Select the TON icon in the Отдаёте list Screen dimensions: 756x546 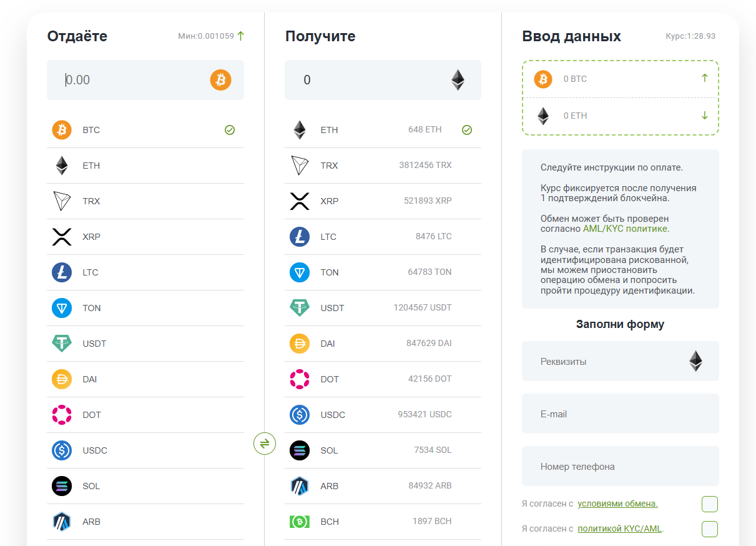click(62, 308)
